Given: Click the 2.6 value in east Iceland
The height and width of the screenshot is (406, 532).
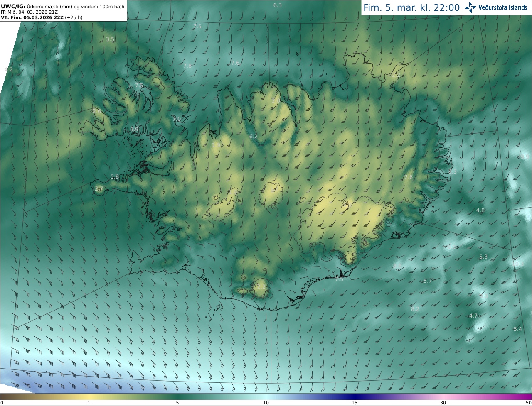Looking at the screenshot, I should tap(409, 177).
